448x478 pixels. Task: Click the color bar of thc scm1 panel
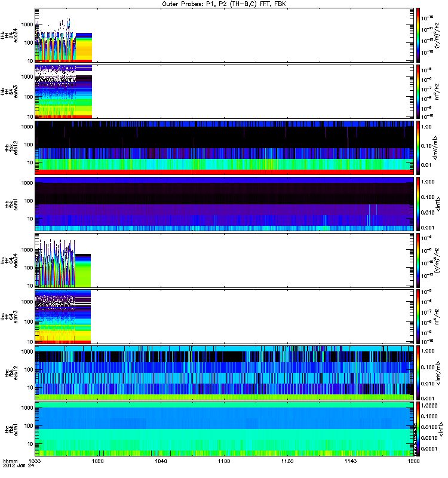(x=418, y=429)
